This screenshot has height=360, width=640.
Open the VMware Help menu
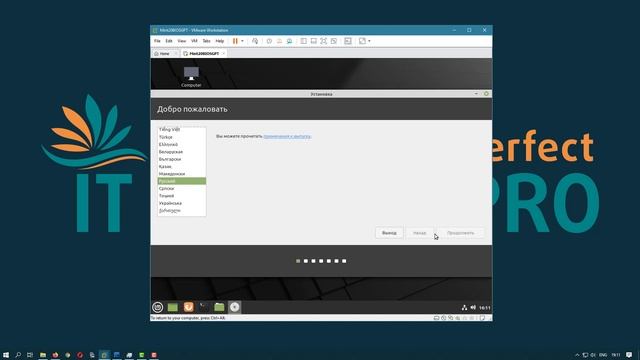click(220, 41)
